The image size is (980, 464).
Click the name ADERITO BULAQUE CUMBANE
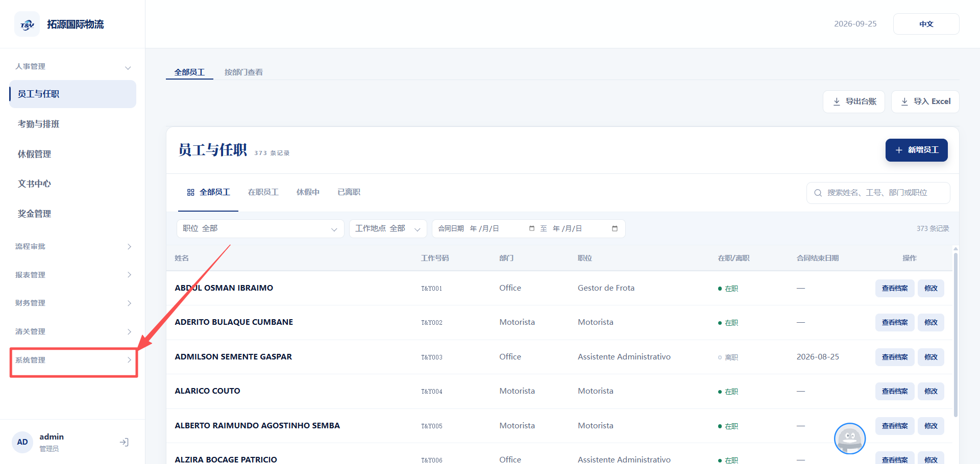click(234, 322)
